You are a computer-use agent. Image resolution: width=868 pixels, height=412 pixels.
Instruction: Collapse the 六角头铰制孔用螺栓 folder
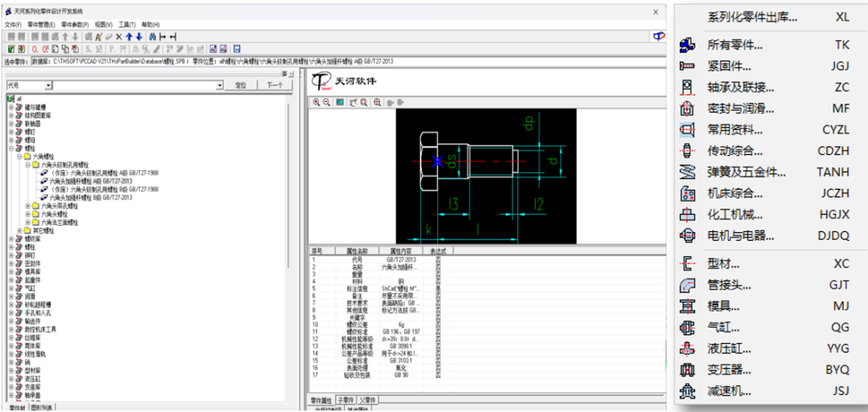pos(27,165)
